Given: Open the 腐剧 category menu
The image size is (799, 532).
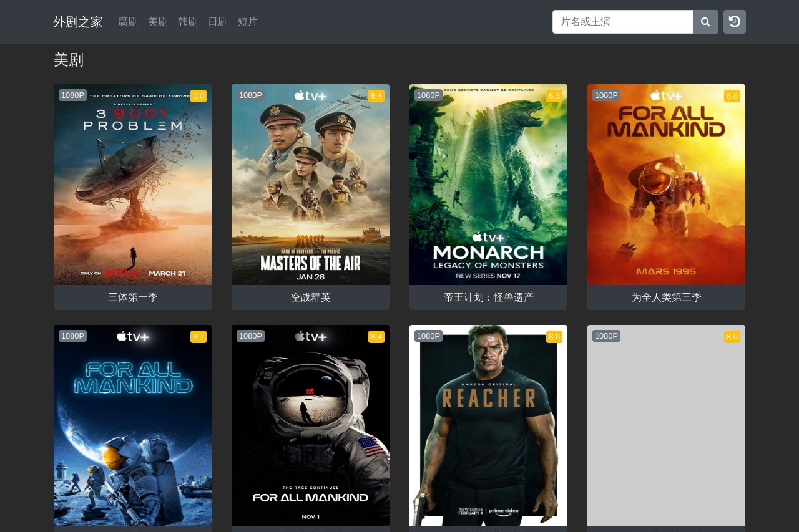Looking at the screenshot, I should (128, 22).
